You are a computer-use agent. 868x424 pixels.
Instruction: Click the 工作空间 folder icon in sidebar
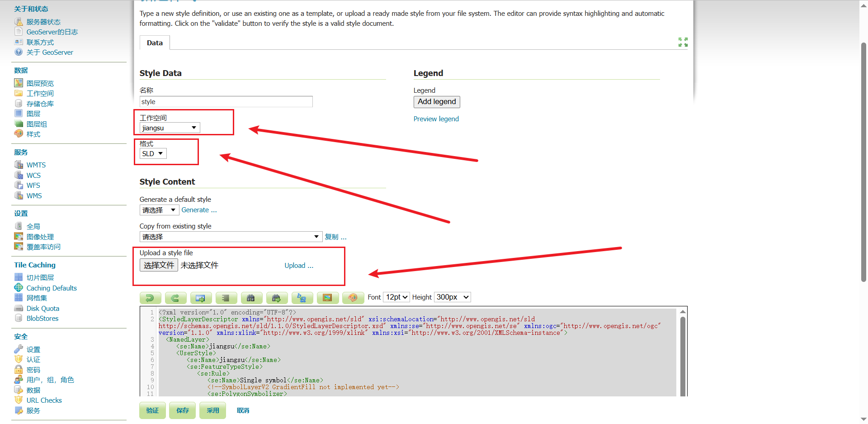click(19, 93)
